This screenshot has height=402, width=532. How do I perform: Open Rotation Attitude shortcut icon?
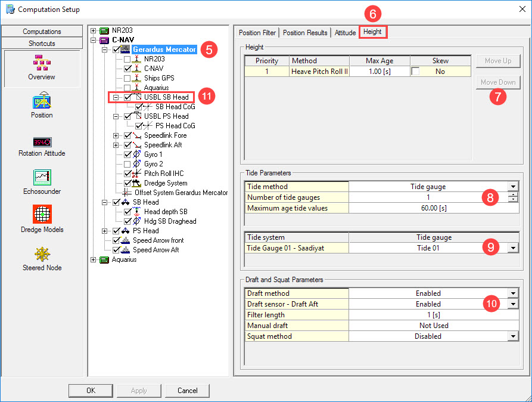42,143
